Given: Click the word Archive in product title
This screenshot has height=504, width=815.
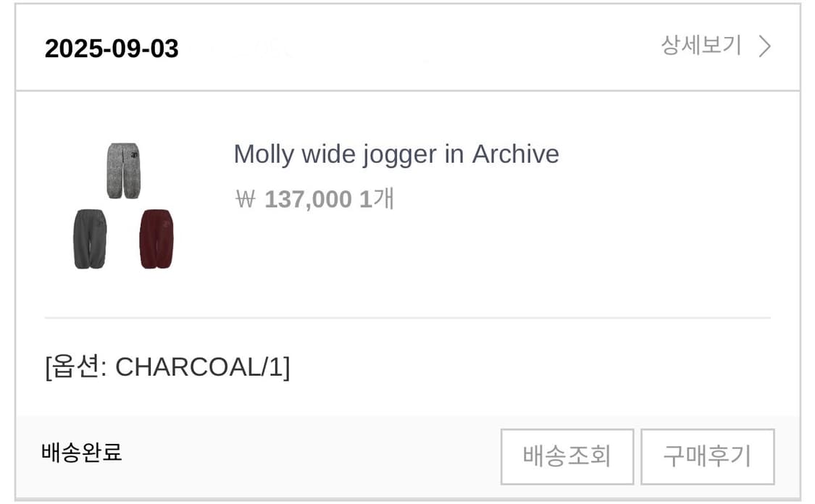Looking at the screenshot, I should (516, 154).
